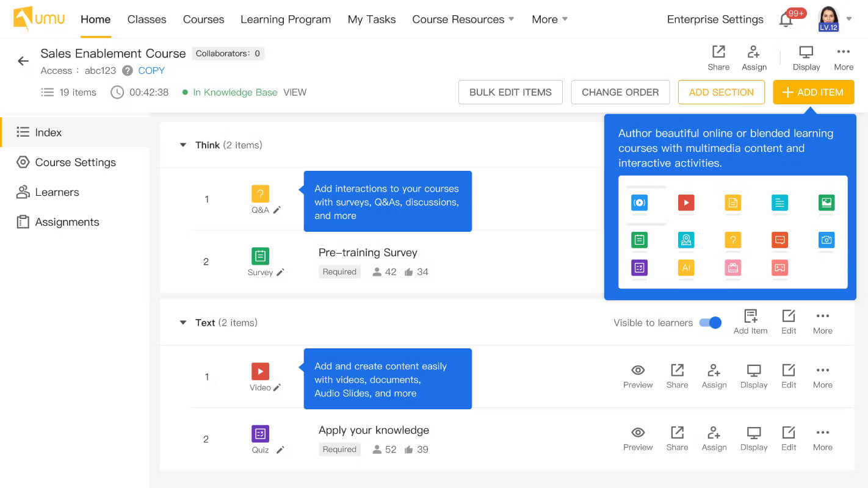Click Display for the Video item

(x=754, y=376)
